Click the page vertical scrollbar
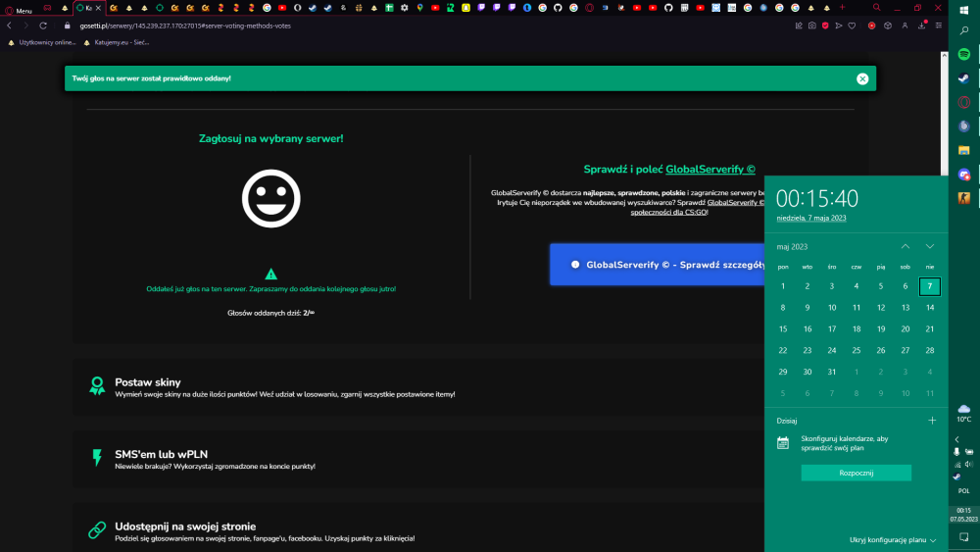This screenshot has width=980, height=552. (944, 113)
